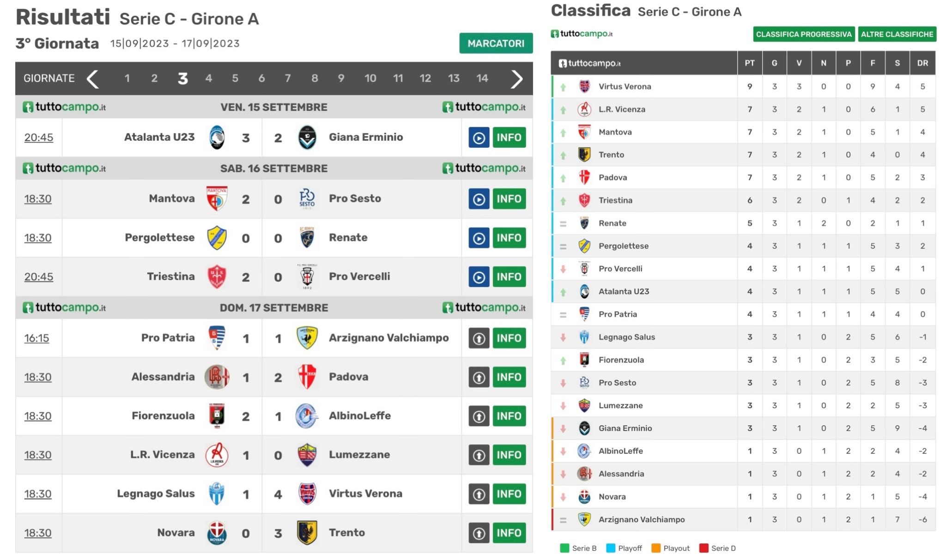Click the tuttocampo.it logo above the standings
Viewport: 946px width, 560px height.
pyautogui.click(x=582, y=34)
